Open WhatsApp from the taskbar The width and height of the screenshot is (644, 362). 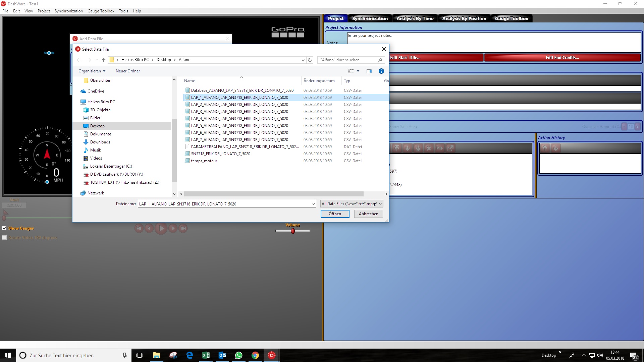pyautogui.click(x=239, y=355)
